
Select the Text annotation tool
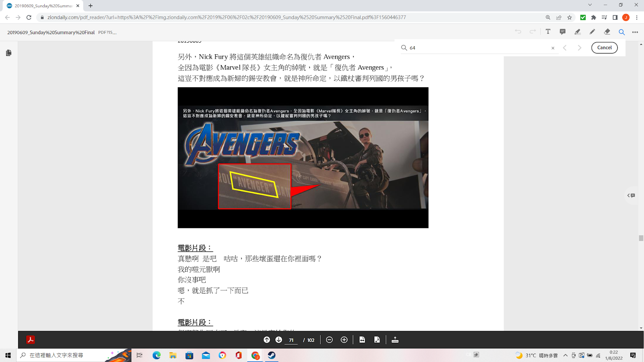(x=548, y=32)
